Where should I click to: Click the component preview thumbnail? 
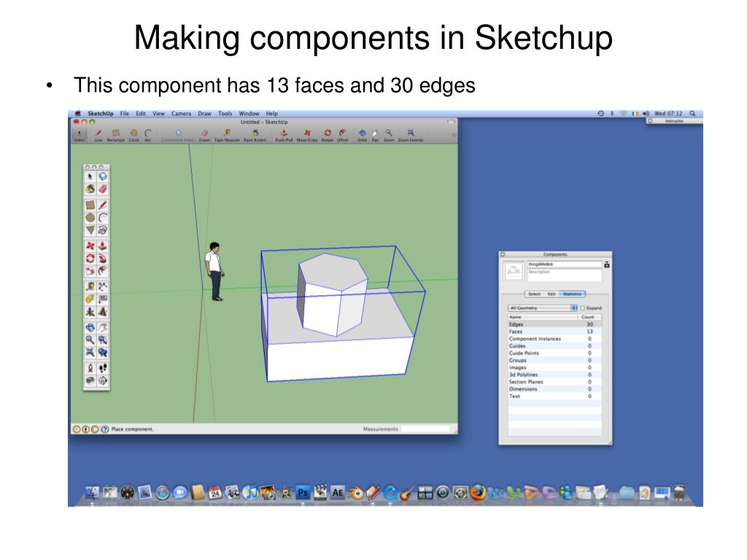tap(514, 271)
